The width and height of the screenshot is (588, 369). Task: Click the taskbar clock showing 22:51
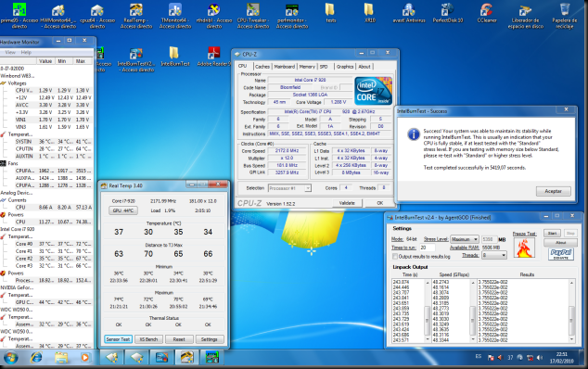coord(561,358)
